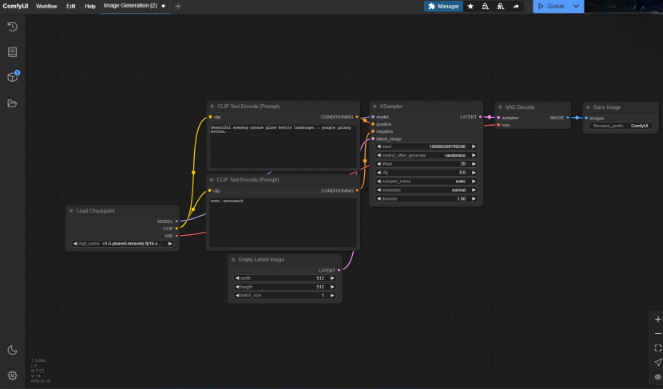
Task: Collapse the KSampler node via its dot
Action: [375, 107]
